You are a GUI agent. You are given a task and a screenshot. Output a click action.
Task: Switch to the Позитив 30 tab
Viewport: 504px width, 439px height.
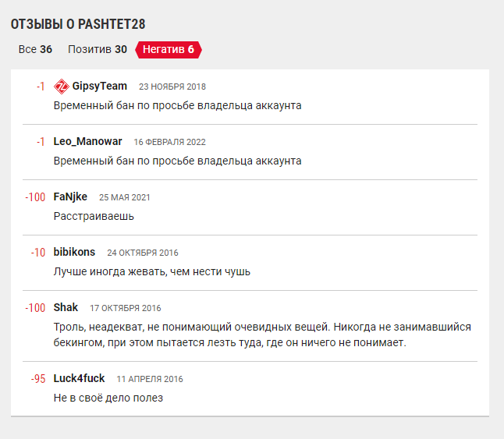98,49
